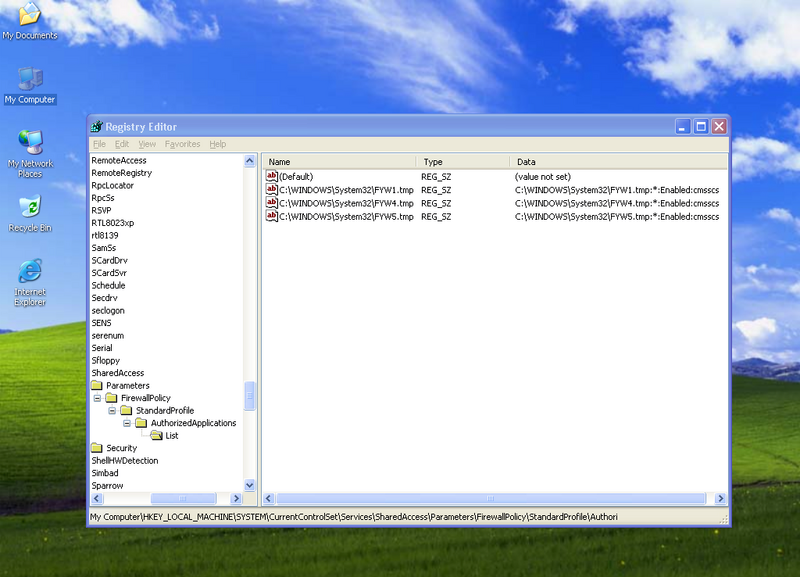This screenshot has width=800, height=577.
Task: Click the Security folder icon
Action: tap(97, 448)
